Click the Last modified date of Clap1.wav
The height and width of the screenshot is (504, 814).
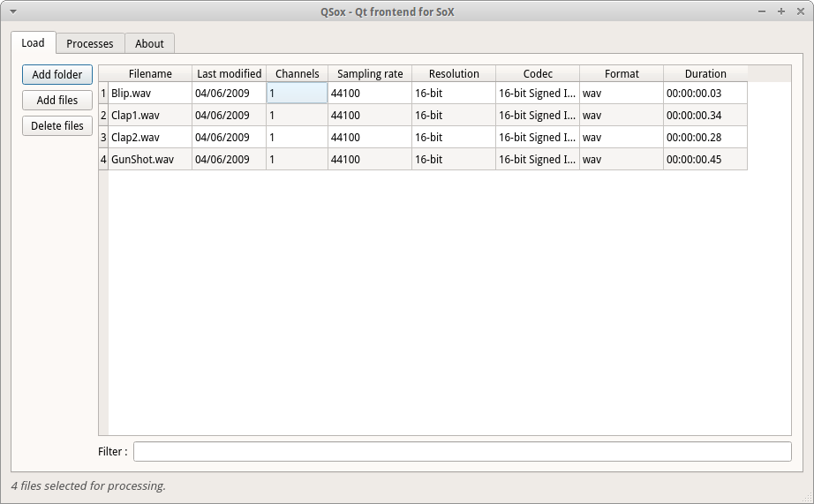coord(229,116)
